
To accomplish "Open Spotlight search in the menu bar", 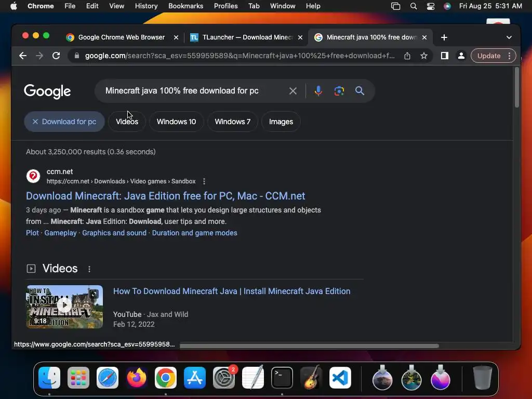I will point(413,6).
